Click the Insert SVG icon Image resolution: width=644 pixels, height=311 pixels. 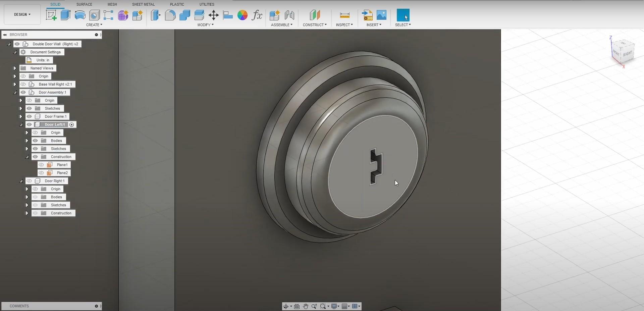click(x=367, y=15)
